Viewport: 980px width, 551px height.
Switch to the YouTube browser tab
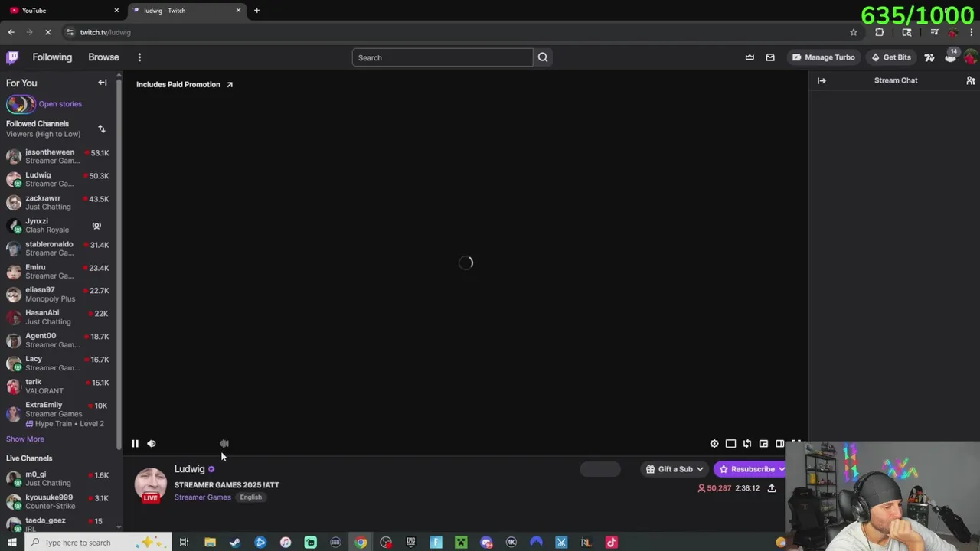(63, 11)
